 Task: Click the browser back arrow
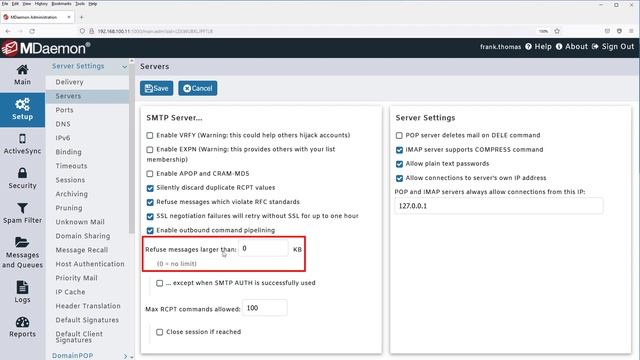coord(8,31)
